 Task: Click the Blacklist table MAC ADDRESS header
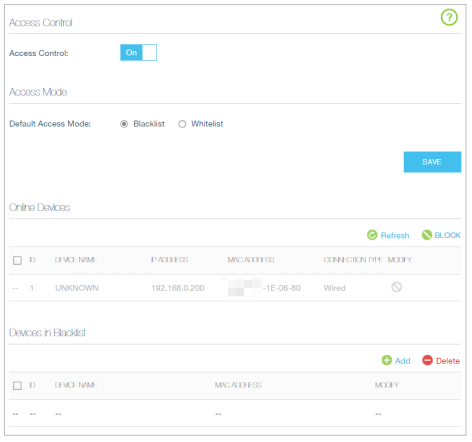pyautogui.click(x=238, y=385)
